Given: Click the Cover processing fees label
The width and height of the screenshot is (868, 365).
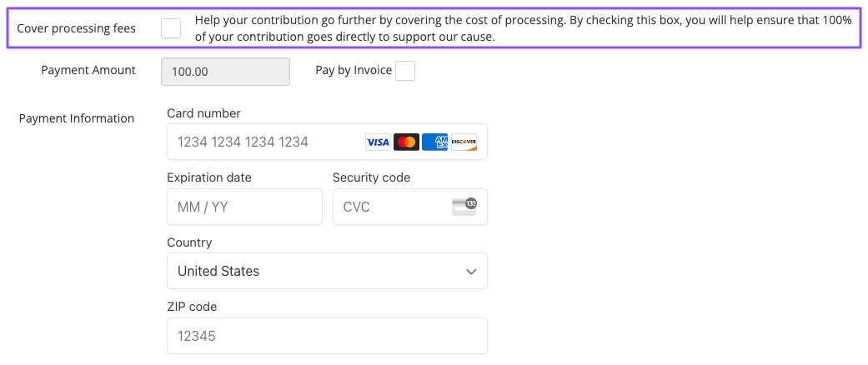Looking at the screenshot, I should coord(77,29).
